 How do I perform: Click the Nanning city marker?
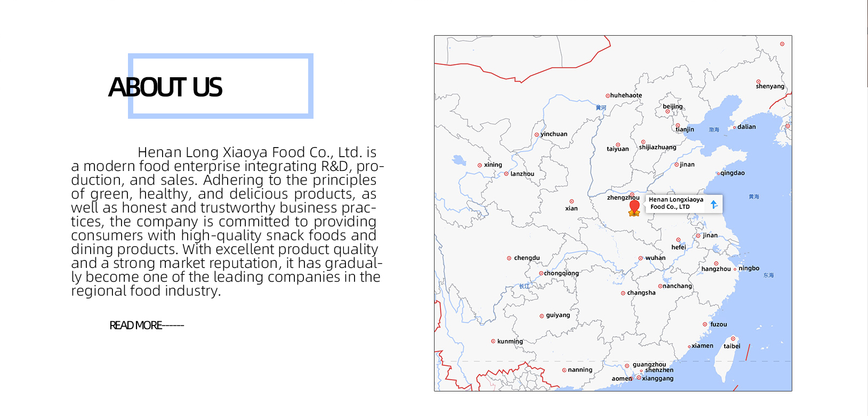tap(564, 370)
